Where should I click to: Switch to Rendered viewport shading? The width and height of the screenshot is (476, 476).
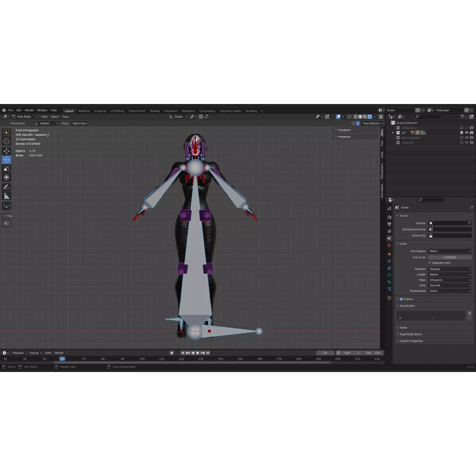coord(370,117)
